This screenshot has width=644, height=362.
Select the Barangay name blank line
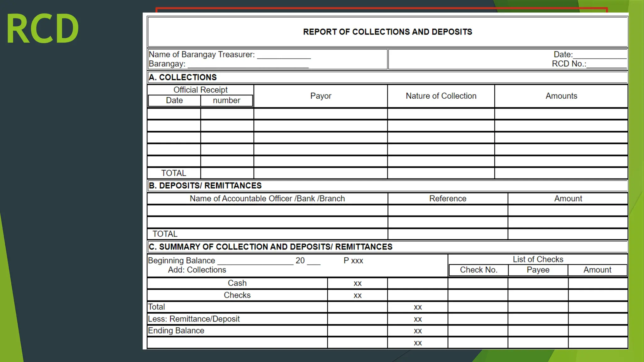point(248,65)
